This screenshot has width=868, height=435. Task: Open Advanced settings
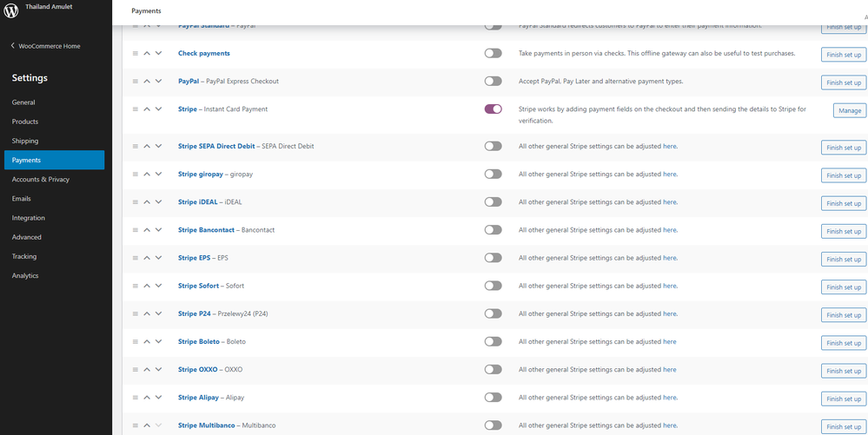tap(27, 237)
